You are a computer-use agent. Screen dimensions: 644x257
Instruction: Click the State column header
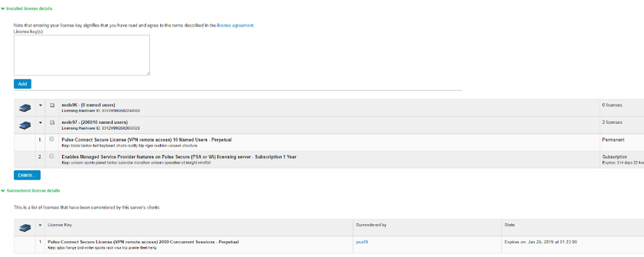pyautogui.click(x=510, y=225)
